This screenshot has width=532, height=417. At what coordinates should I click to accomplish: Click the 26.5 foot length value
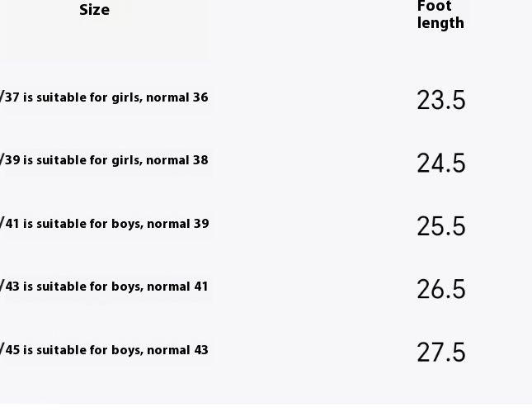[440, 289]
